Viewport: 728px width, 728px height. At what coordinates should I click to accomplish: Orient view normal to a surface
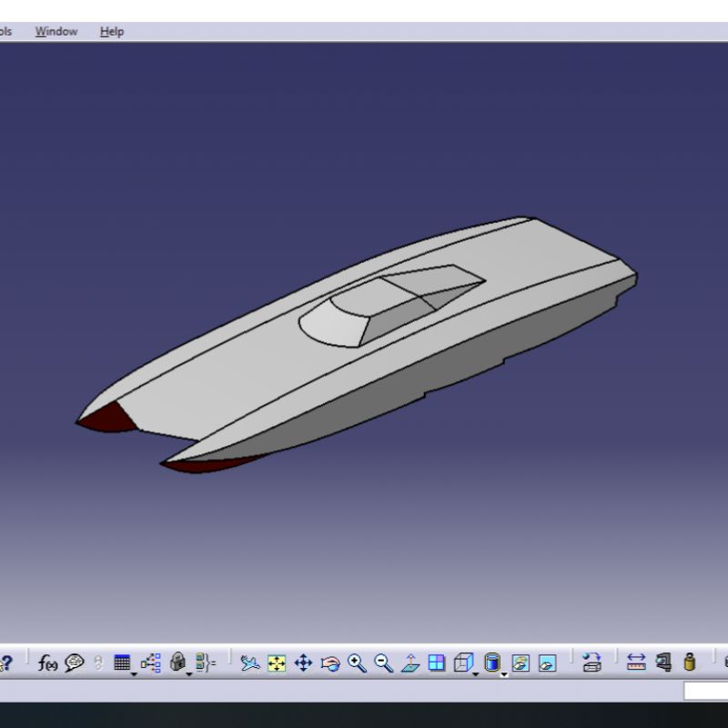click(411, 662)
